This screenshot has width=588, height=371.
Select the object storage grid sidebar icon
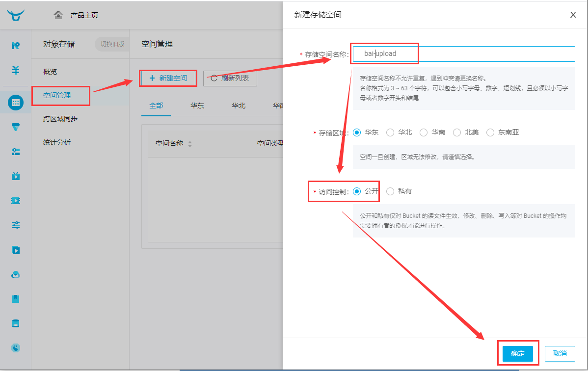point(15,103)
